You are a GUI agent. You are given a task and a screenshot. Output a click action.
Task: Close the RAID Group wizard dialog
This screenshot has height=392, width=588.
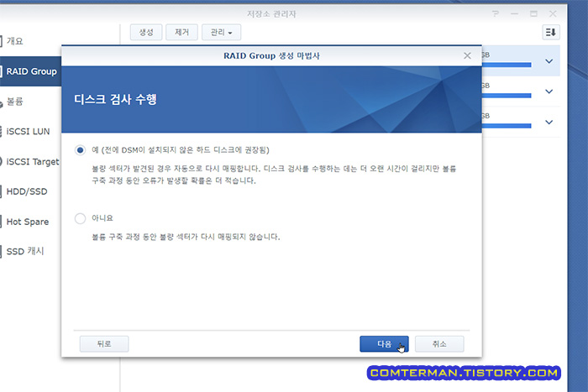(x=467, y=56)
